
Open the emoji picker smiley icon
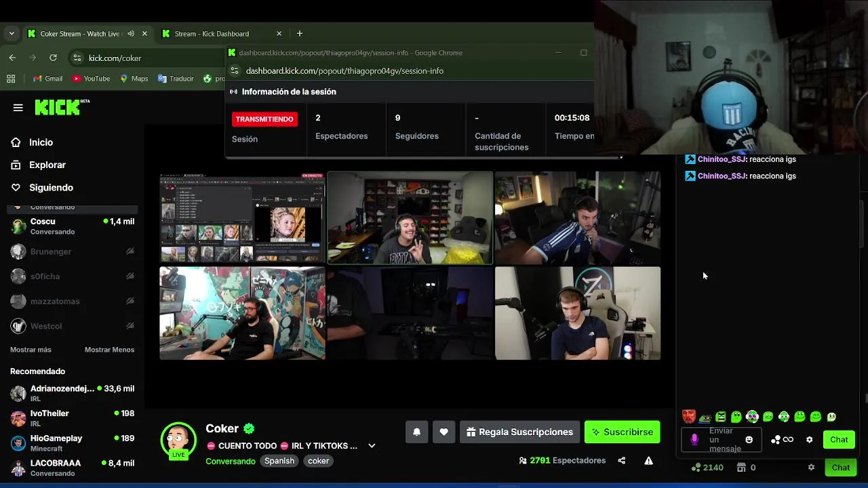(x=749, y=440)
